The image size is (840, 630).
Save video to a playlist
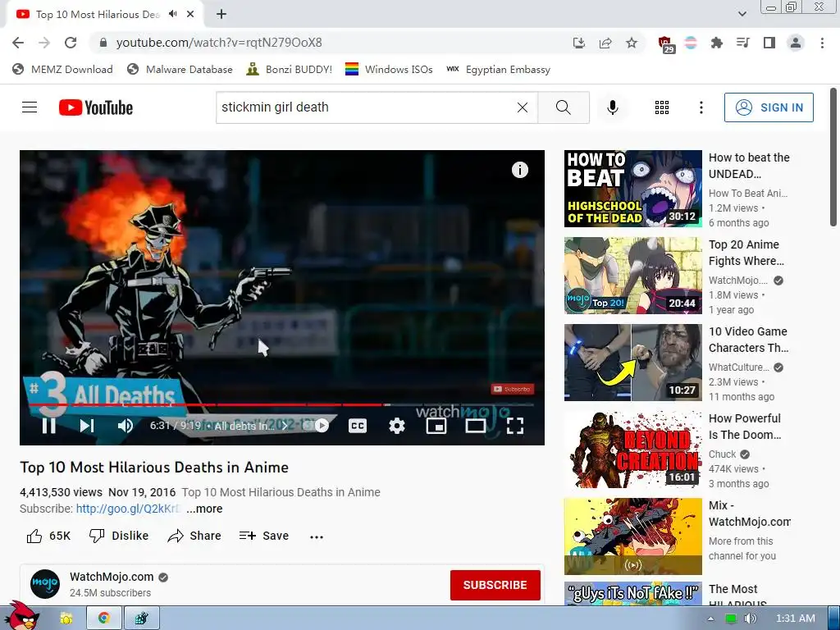264,536
